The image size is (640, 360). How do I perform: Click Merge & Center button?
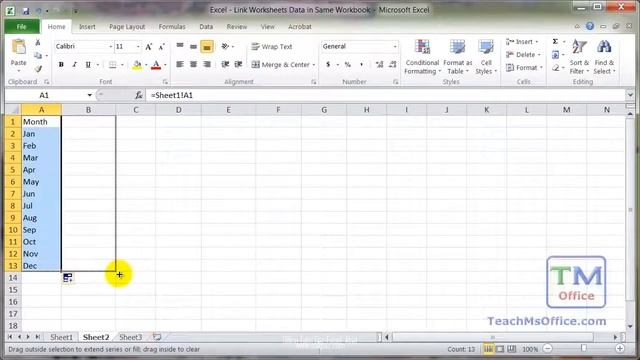click(281, 64)
